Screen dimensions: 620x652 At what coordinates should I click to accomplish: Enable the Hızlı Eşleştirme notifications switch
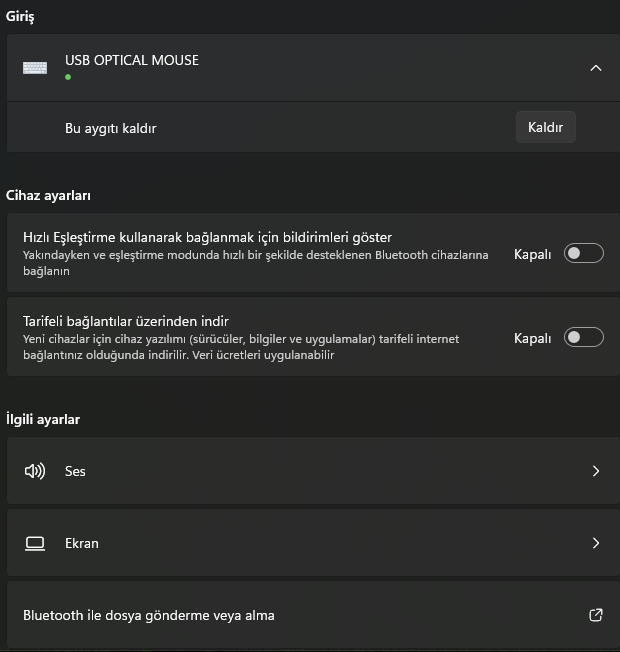(583, 254)
